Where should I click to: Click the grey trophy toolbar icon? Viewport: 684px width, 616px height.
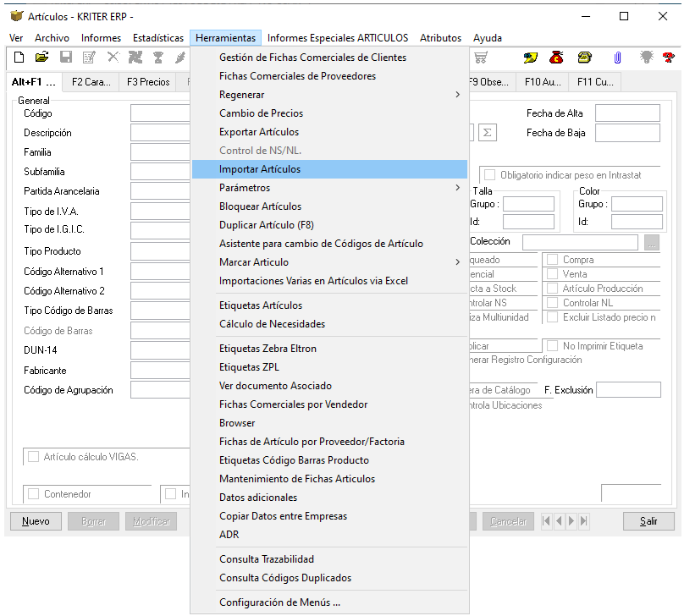(x=158, y=57)
